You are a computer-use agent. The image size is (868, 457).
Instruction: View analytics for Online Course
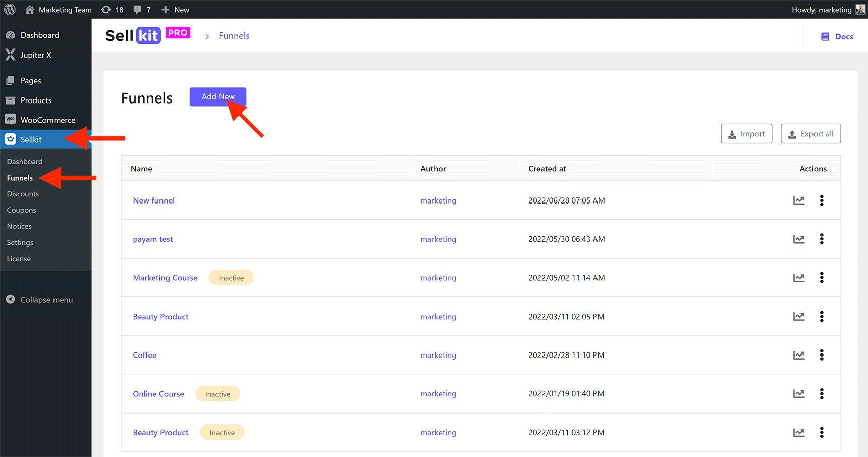799,394
